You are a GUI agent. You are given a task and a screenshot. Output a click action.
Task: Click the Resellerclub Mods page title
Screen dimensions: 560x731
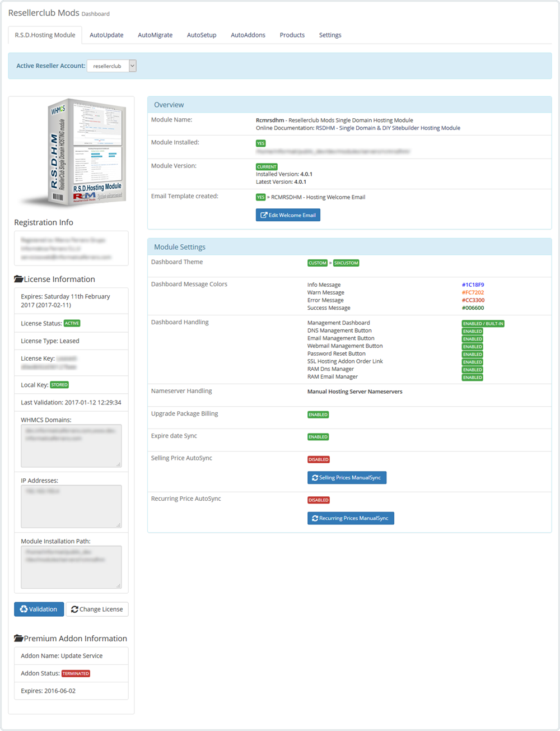44,12
